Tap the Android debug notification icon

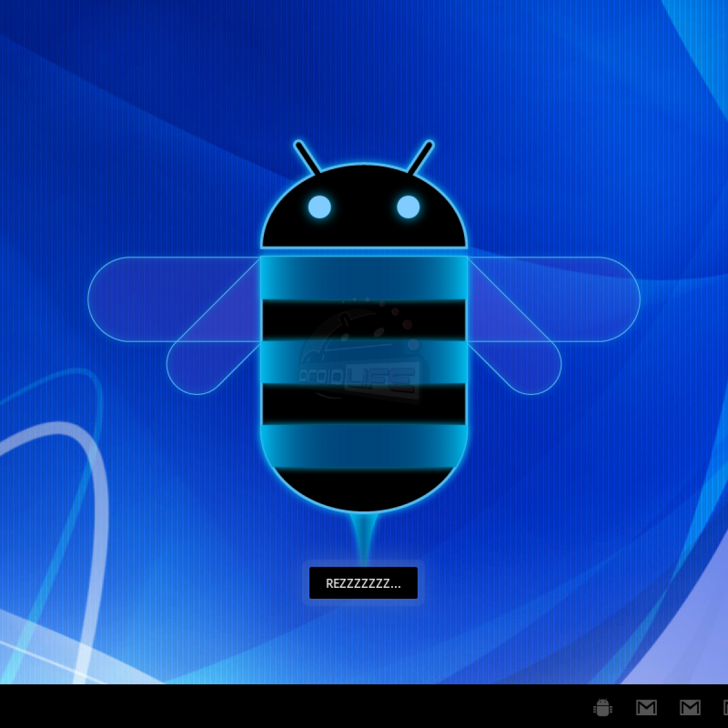pyautogui.click(x=602, y=707)
